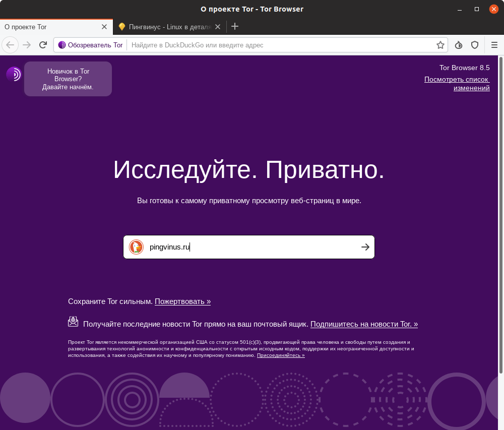Click the DuckDuckGo logo in search box
The image size is (504, 430).
[x=136, y=247]
